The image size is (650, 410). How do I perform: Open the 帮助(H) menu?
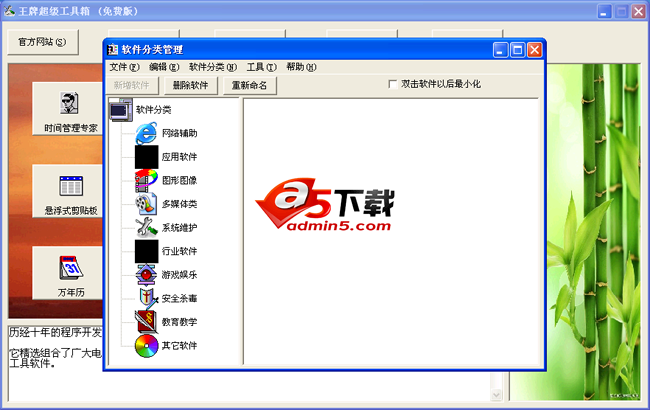pos(301,67)
